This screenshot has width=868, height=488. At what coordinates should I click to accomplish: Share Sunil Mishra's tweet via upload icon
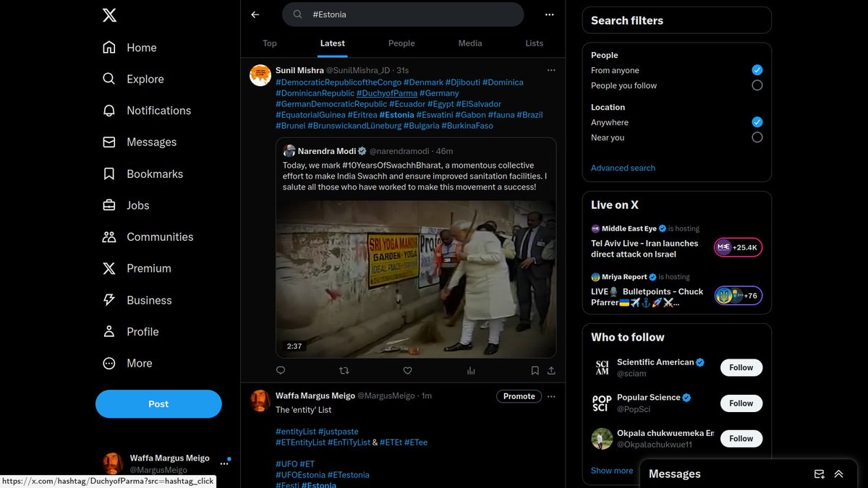coord(551,370)
